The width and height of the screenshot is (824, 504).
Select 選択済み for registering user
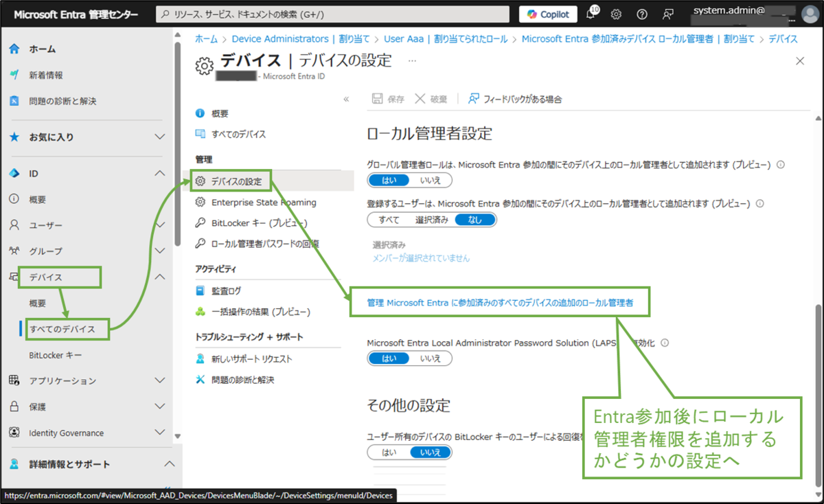[432, 220]
